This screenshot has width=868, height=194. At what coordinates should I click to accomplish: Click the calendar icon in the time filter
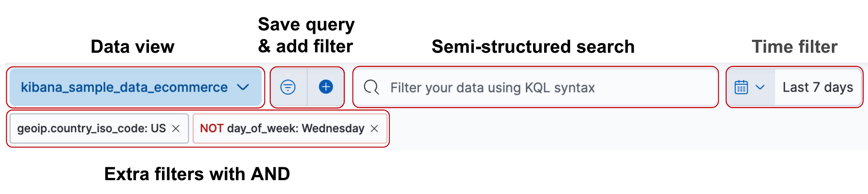coord(741,87)
